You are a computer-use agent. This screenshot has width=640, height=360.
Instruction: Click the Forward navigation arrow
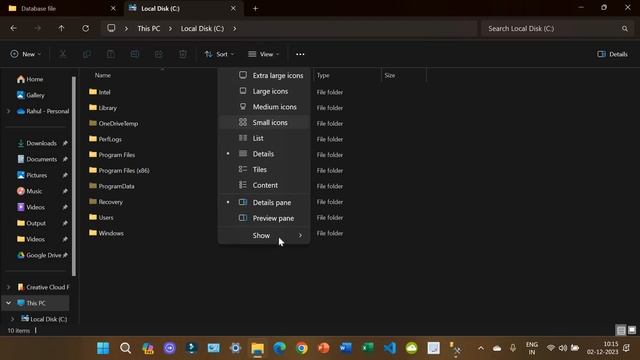(38, 28)
